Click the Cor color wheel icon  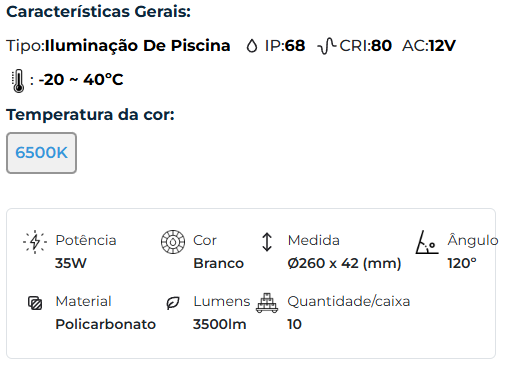click(x=173, y=242)
